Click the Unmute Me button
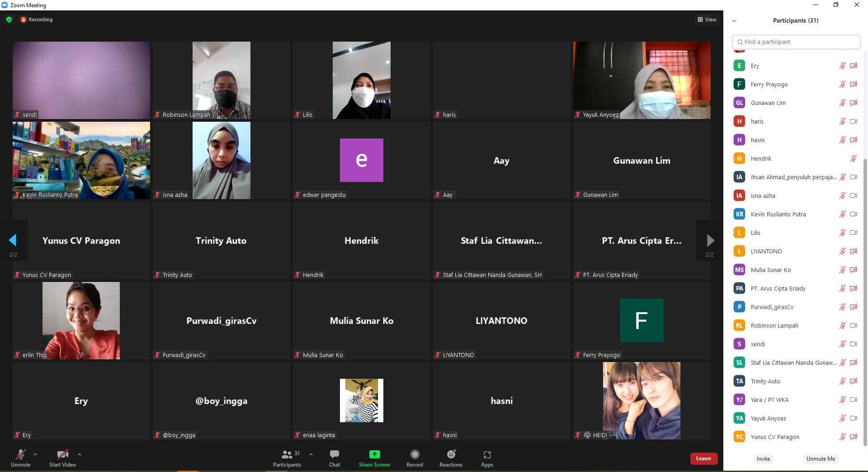Screen dimensions: 868x472 820,459
